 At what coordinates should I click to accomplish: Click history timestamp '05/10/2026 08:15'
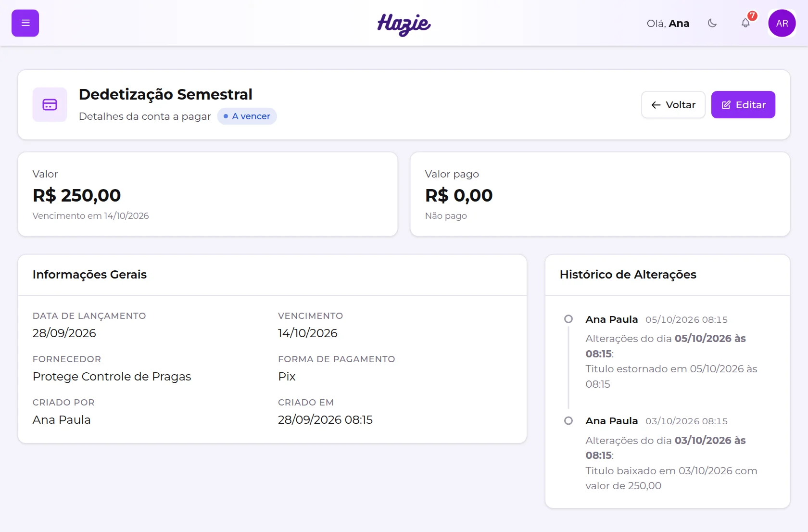(686, 319)
